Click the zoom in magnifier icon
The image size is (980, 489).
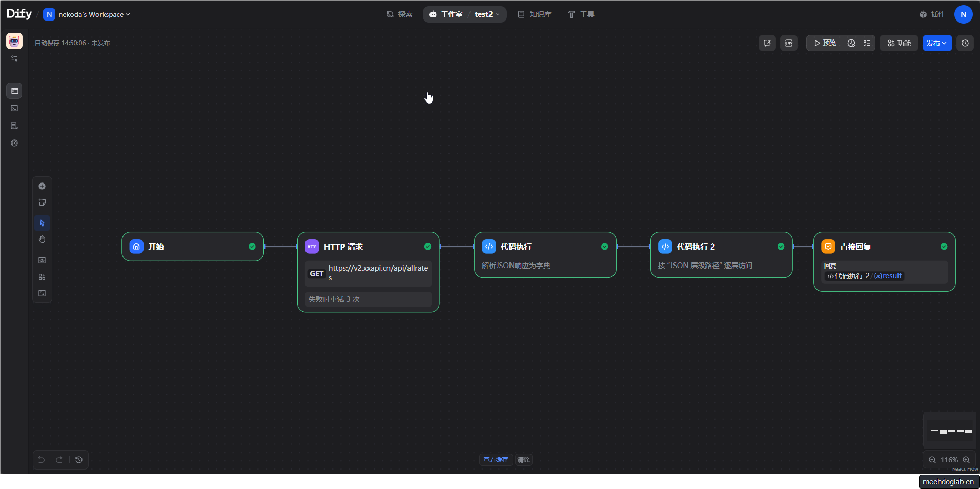[x=966, y=460]
